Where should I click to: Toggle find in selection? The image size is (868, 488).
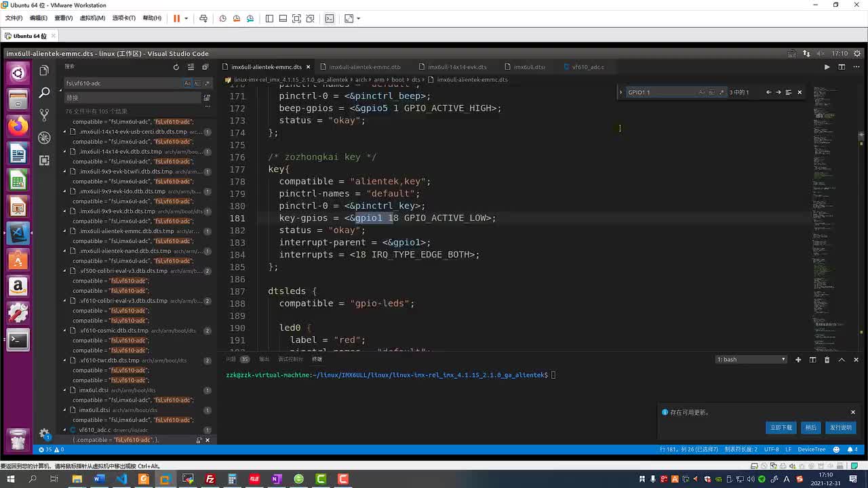[x=789, y=92]
